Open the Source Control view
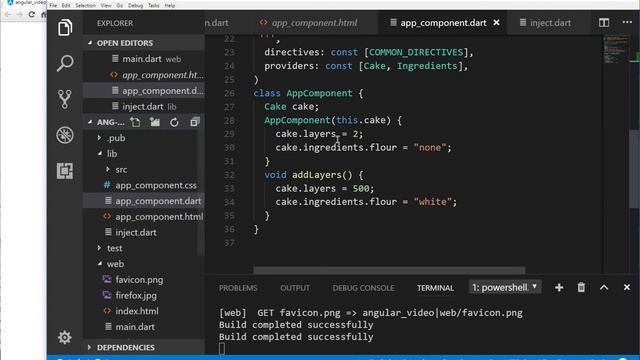 (x=65, y=99)
